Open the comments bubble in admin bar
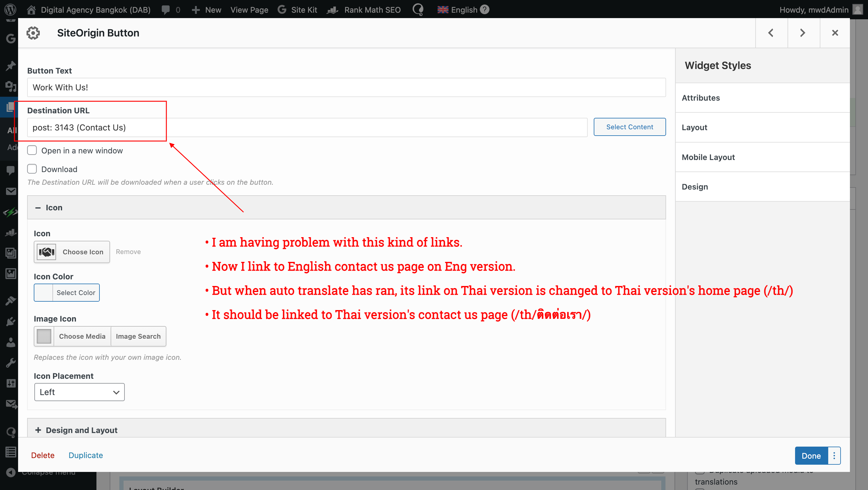 pos(165,10)
